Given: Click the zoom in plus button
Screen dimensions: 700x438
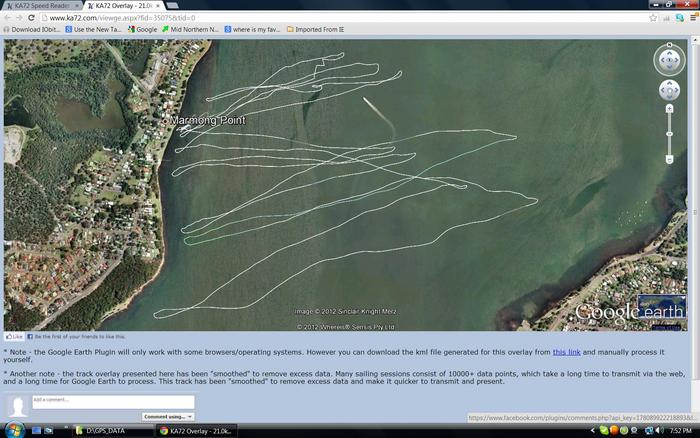Looking at the screenshot, I should click(x=669, y=109).
